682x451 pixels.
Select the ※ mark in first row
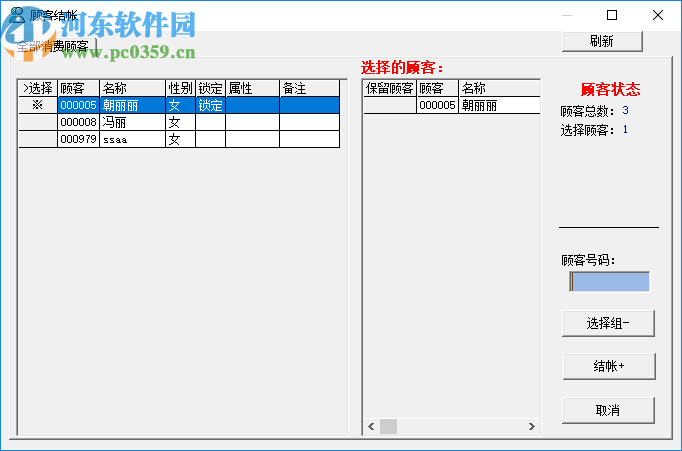38,105
